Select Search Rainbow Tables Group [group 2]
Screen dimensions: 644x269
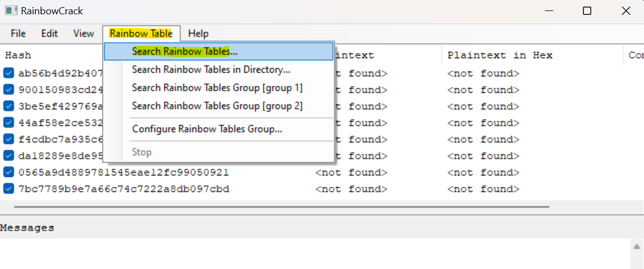218,106
